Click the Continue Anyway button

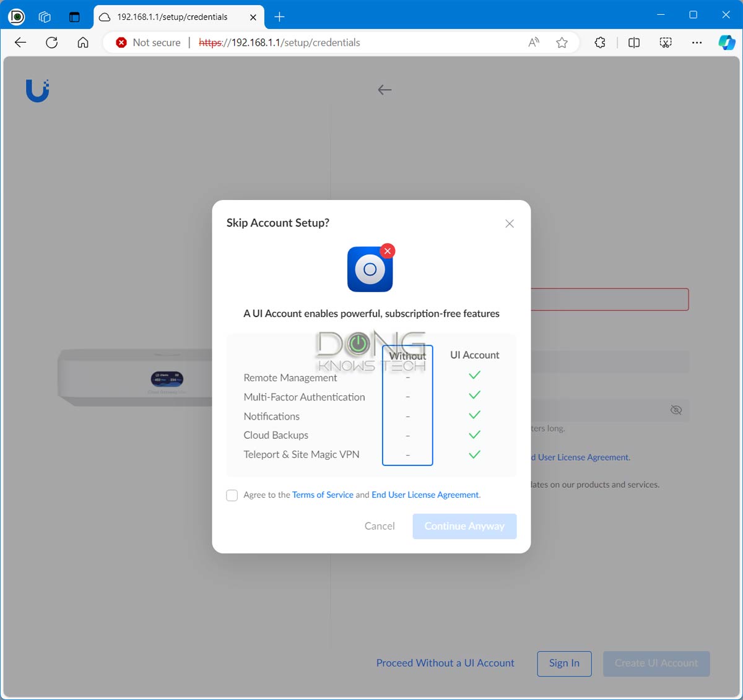[464, 526]
